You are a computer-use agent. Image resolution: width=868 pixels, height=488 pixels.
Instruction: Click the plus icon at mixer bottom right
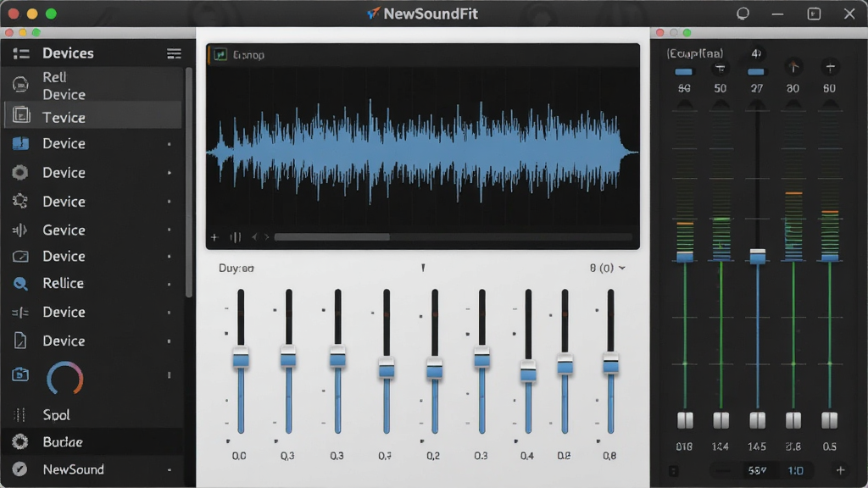tap(840, 470)
